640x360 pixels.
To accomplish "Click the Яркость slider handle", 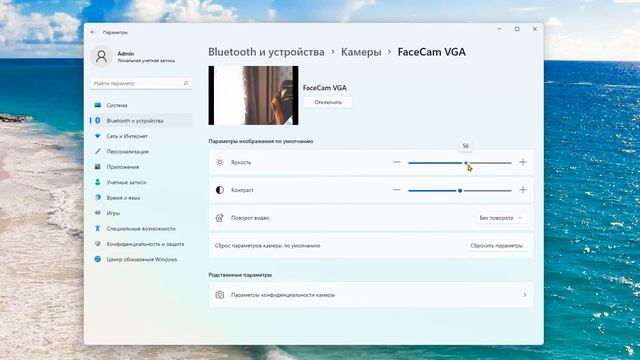I will click(x=466, y=163).
